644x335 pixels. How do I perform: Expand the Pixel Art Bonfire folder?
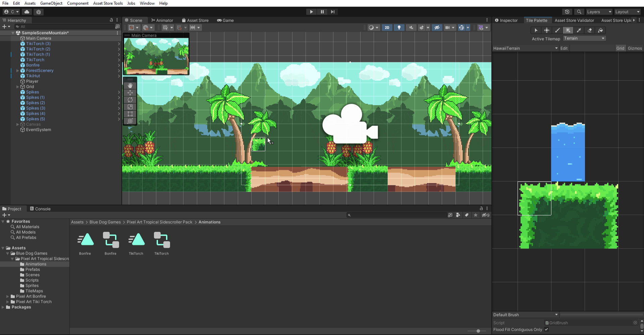8,296
